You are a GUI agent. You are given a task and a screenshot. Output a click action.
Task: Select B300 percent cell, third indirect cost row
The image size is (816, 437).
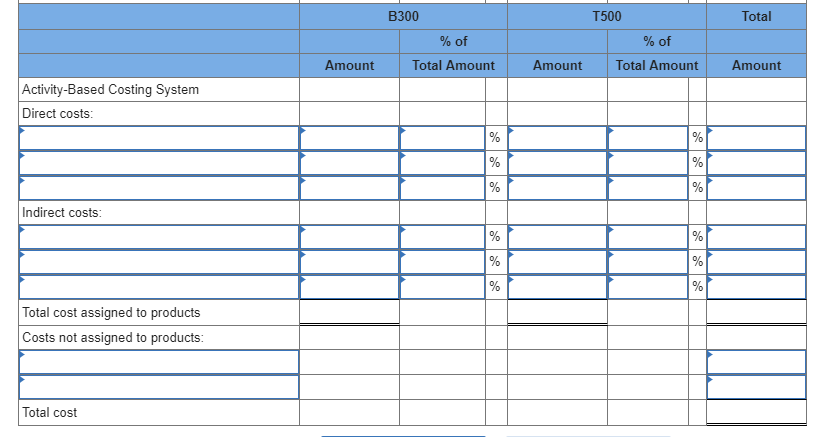[442, 287]
